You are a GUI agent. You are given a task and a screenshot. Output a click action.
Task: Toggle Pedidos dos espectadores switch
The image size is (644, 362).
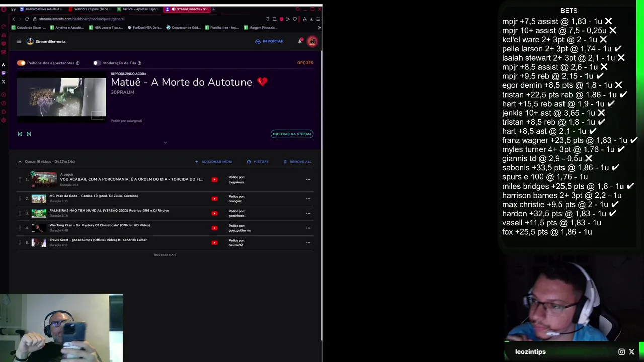(21, 63)
